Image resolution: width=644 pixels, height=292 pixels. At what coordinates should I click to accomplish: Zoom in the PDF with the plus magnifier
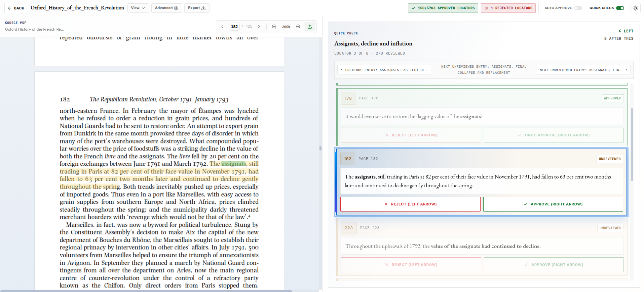coord(298,27)
